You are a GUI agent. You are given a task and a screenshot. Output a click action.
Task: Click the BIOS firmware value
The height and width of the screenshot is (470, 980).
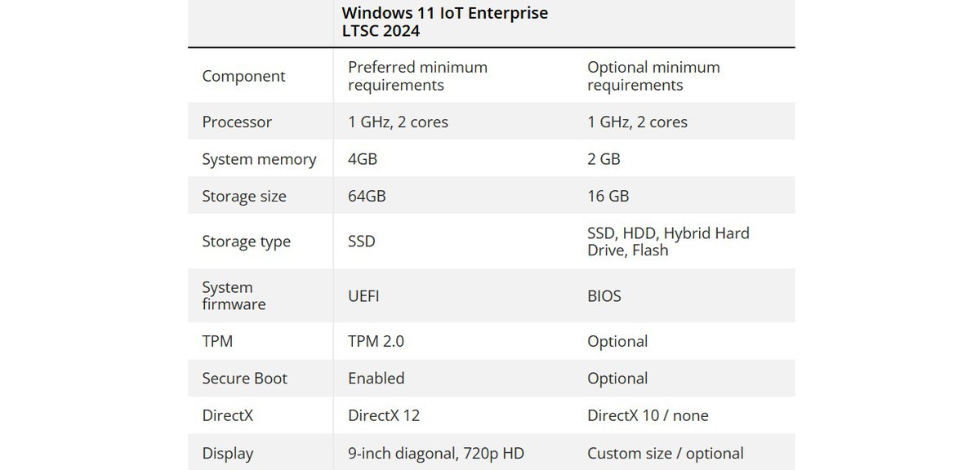pyautogui.click(x=604, y=295)
